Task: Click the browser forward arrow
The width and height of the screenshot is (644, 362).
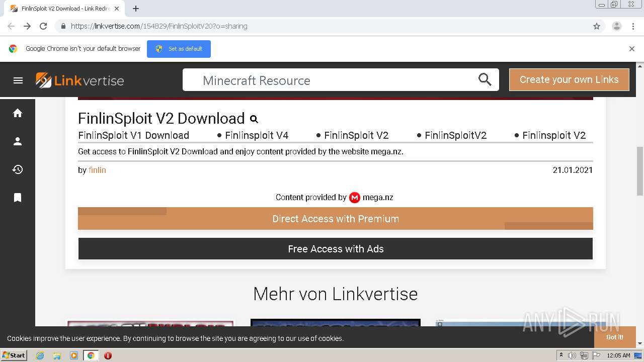Action: tap(27, 26)
